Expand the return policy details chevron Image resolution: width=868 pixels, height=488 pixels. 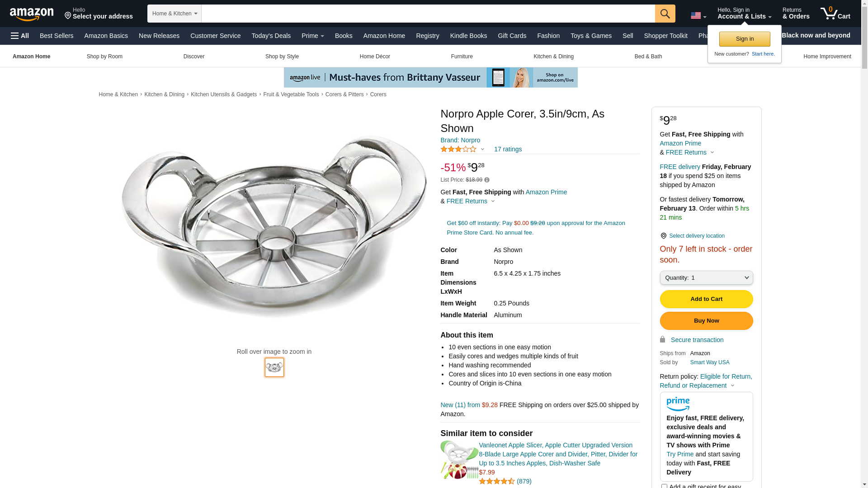pos(732,385)
